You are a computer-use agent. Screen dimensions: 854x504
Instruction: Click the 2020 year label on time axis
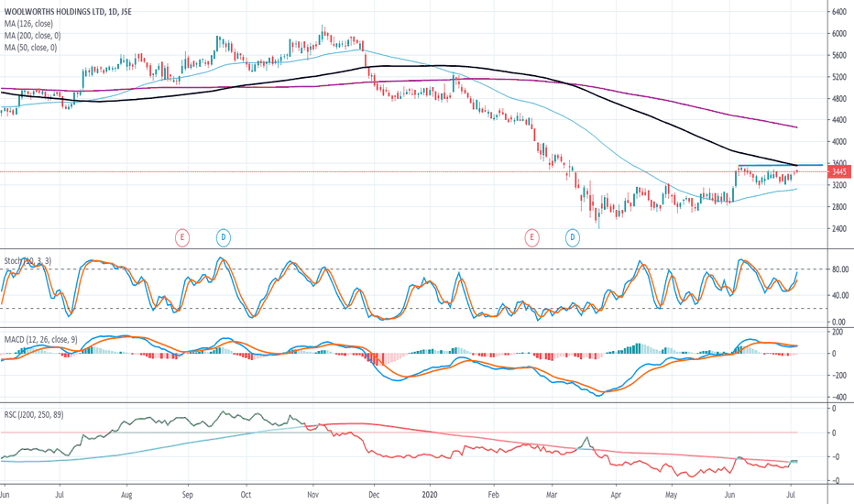431,495
